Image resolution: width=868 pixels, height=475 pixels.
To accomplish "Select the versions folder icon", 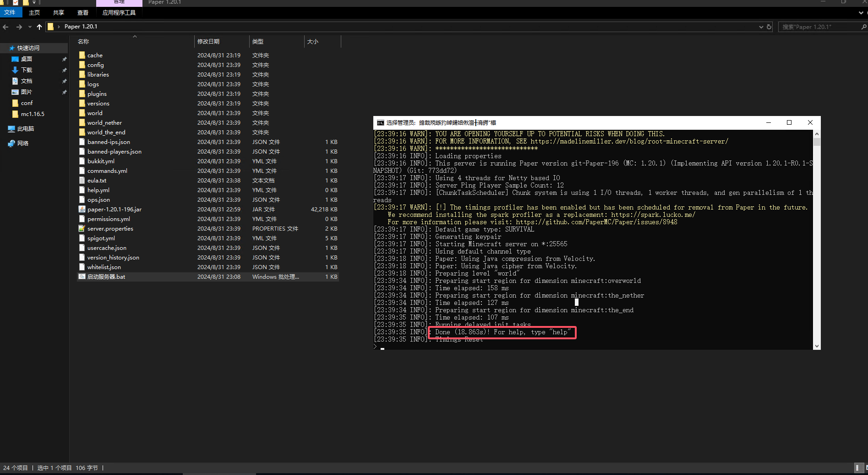I will [82, 103].
